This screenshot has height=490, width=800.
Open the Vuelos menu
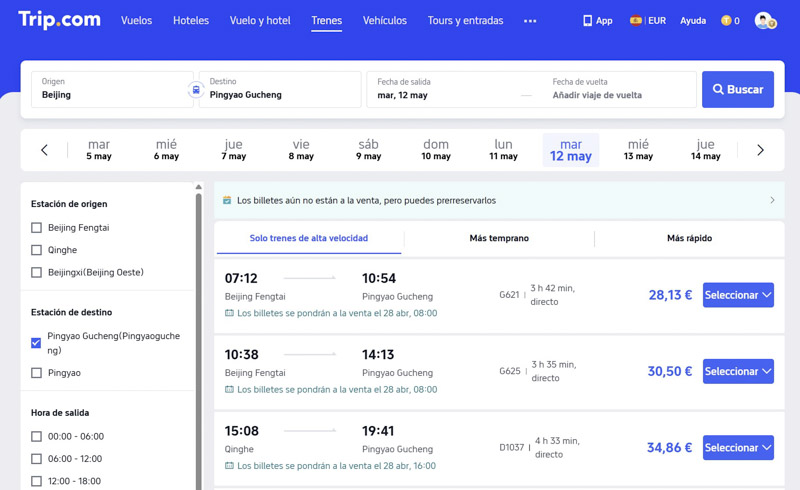coord(136,20)
